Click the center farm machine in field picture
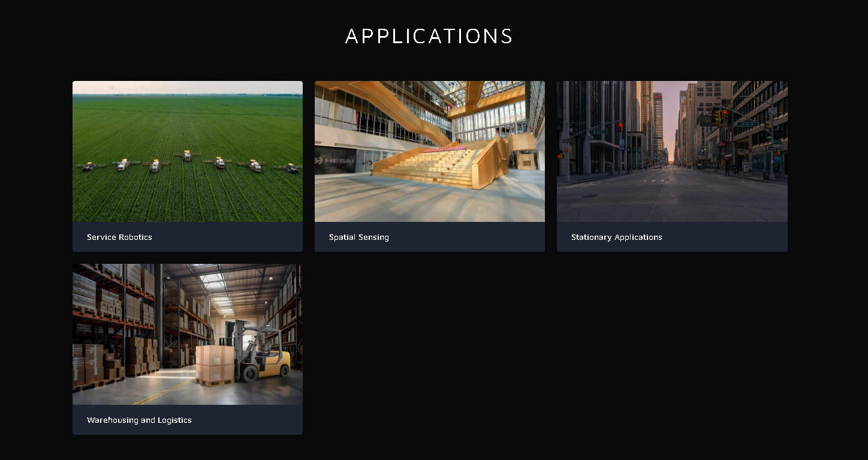868x460 pixels. tap(187, 155)
